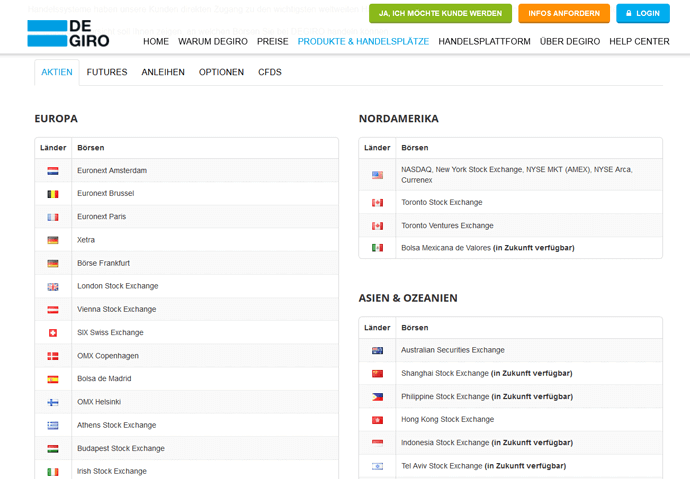Click London Stock Exchange text
This screenshot has height=479, width=690.
coord(117,286)
